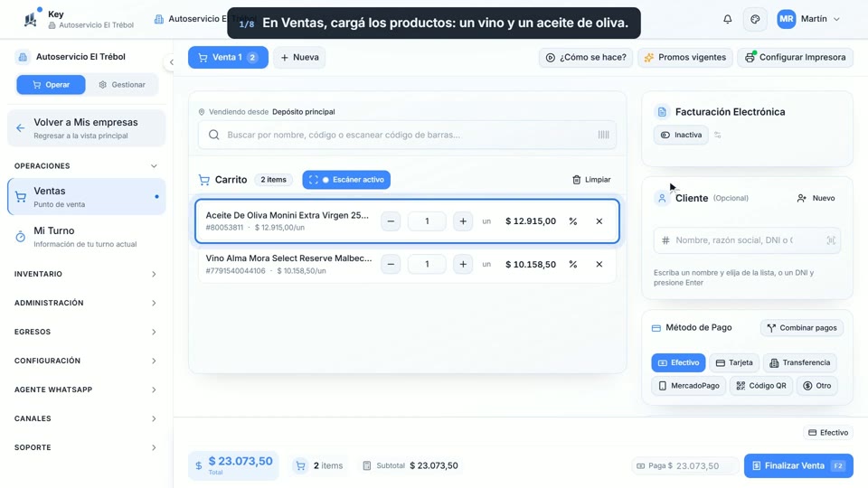Image resolution: width=868 pixels, height=488 pixels.
Task: Open Configurar Impresora
Action: pyautogui.click(x=796, y=57)
